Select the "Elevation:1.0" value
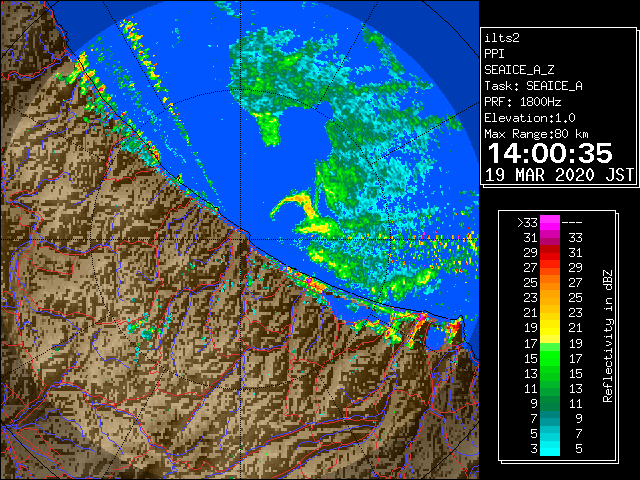640x480 pixels. [x=530, y=118]
